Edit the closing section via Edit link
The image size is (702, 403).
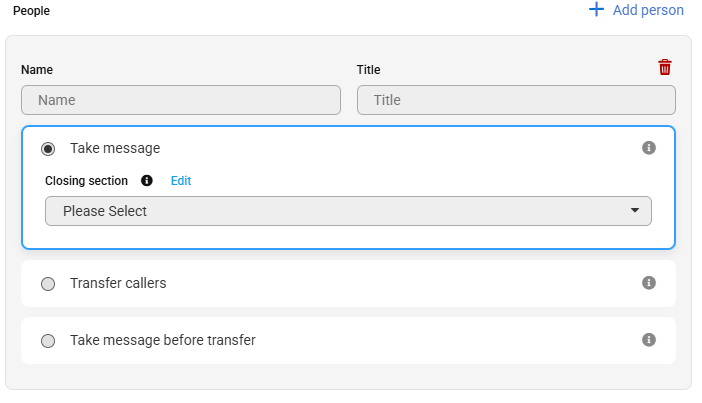181,180
